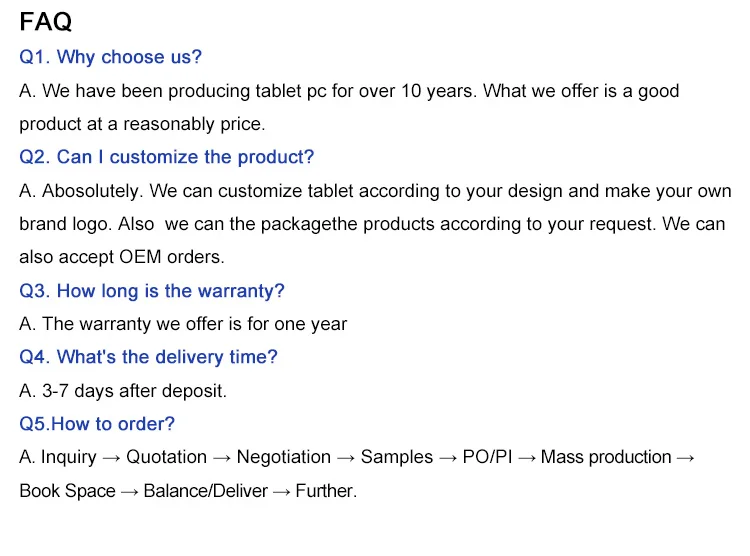Click the text 'product at a reasonably price'
This screenshot has width=750, height=556.
click(142, 124)
